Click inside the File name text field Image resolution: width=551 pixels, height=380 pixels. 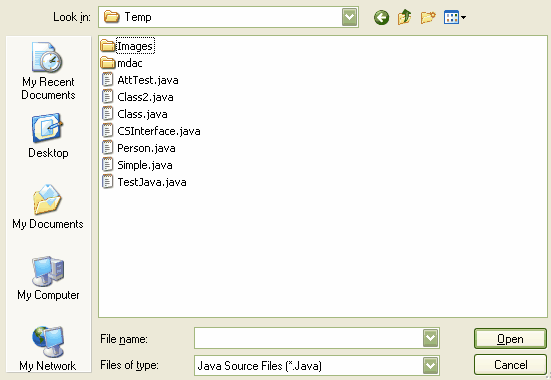309,338
